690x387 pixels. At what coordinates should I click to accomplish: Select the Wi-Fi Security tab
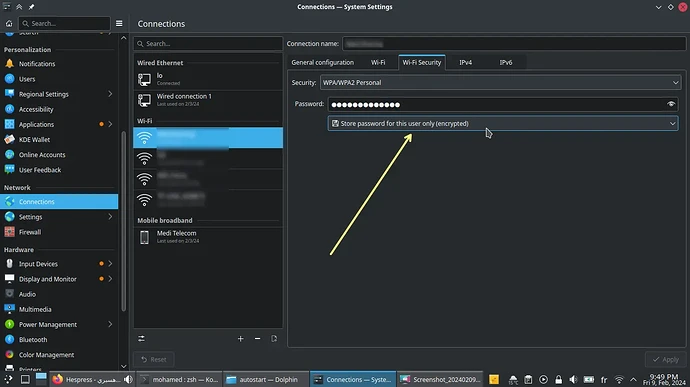422,63
